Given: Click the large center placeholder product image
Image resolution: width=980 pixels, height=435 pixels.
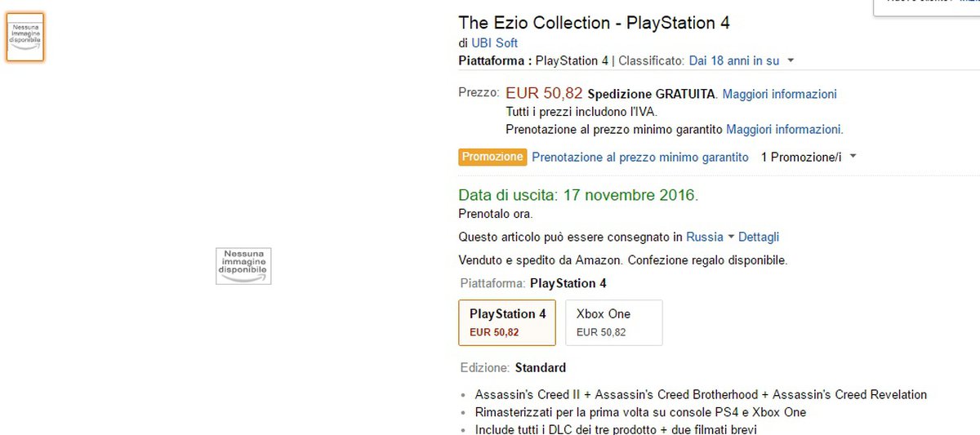Looking at the screenshot, I should click(x=243, y=266).
